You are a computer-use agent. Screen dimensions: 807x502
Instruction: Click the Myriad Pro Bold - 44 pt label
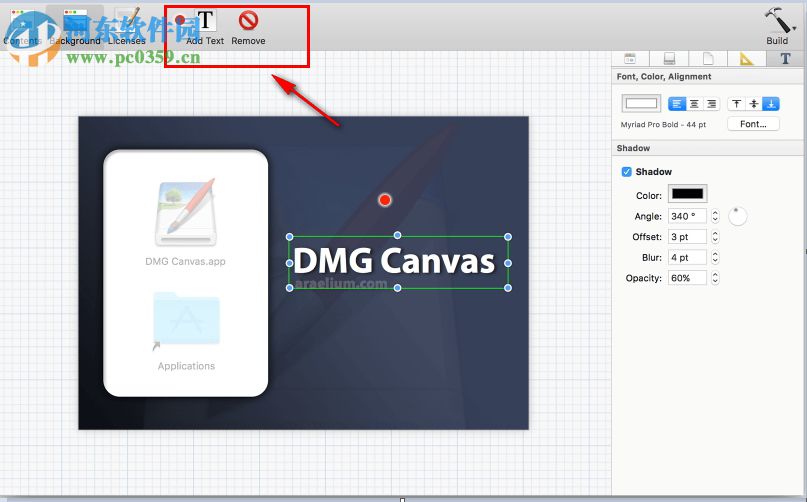coord(663,125)
